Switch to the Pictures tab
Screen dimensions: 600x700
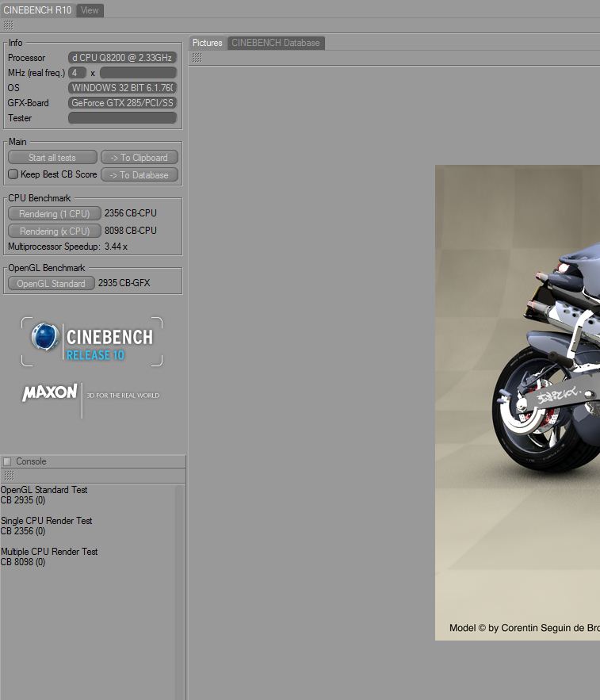(208, 43)
